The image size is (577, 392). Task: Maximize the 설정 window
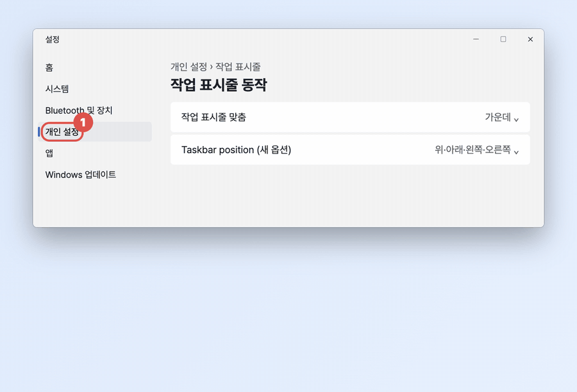pyautogui.click(x=503, y=39)
